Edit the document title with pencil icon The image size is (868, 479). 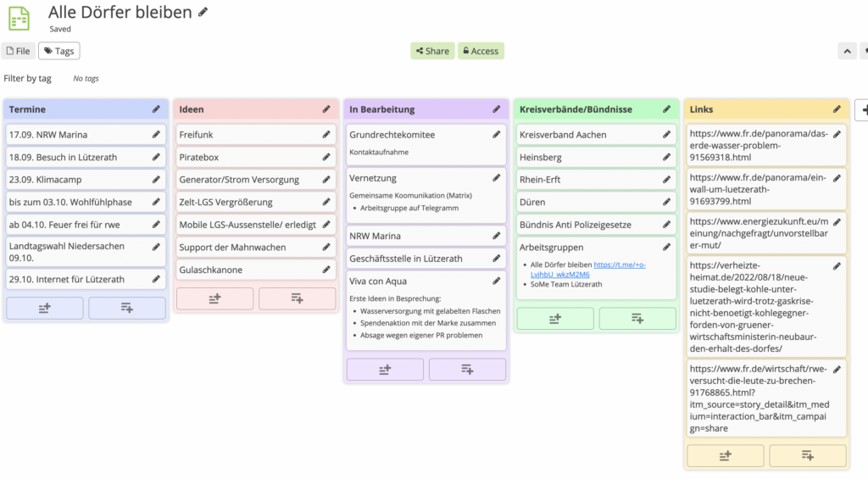[x=202, y=12]
